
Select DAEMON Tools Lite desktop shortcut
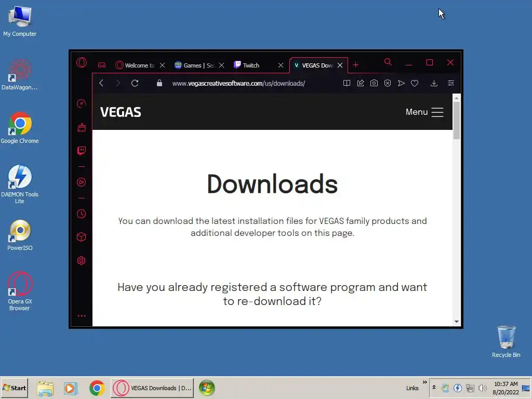[x=20, y=184]
